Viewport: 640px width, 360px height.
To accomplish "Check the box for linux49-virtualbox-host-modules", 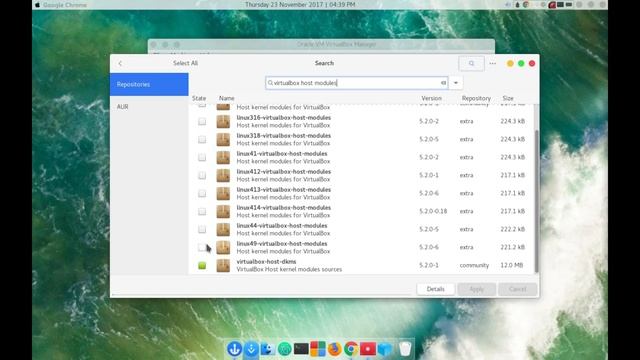I will pyautogui.click(x=202, y=247).
